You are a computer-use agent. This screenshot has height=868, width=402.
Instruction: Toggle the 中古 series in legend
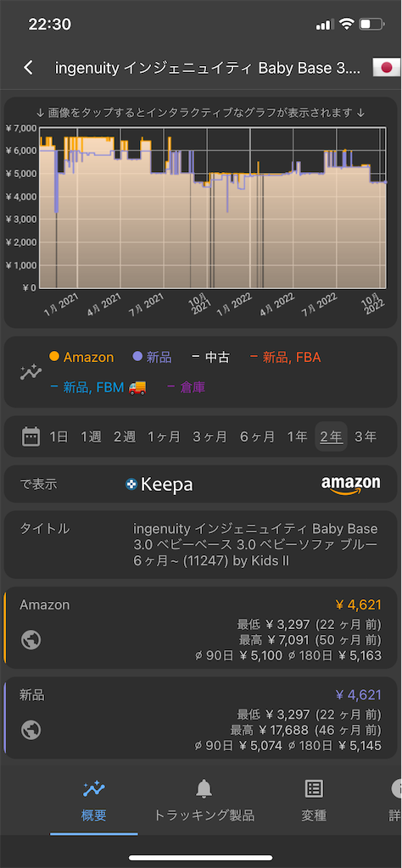(x=210, y=357)
